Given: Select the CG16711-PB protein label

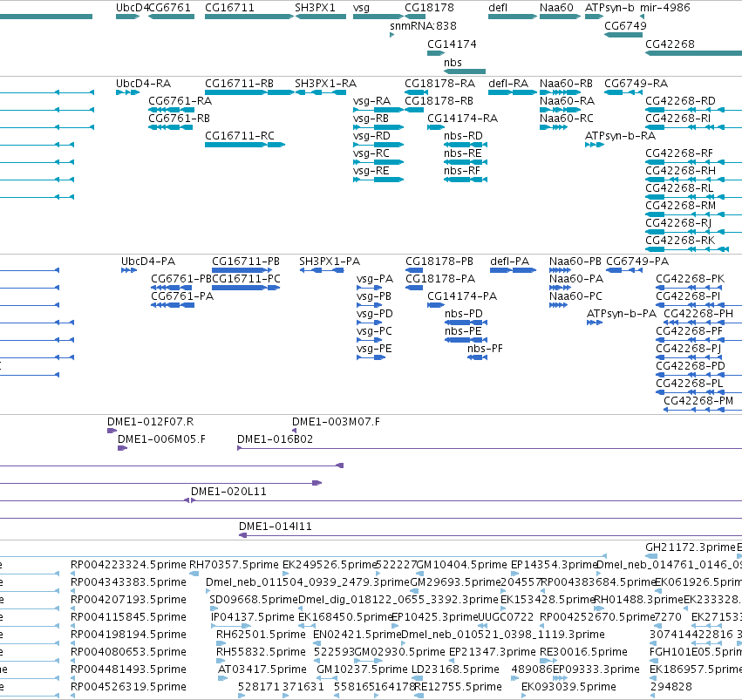Looking at the screenshot, I should pyautogui.click(x=246, y=262).
